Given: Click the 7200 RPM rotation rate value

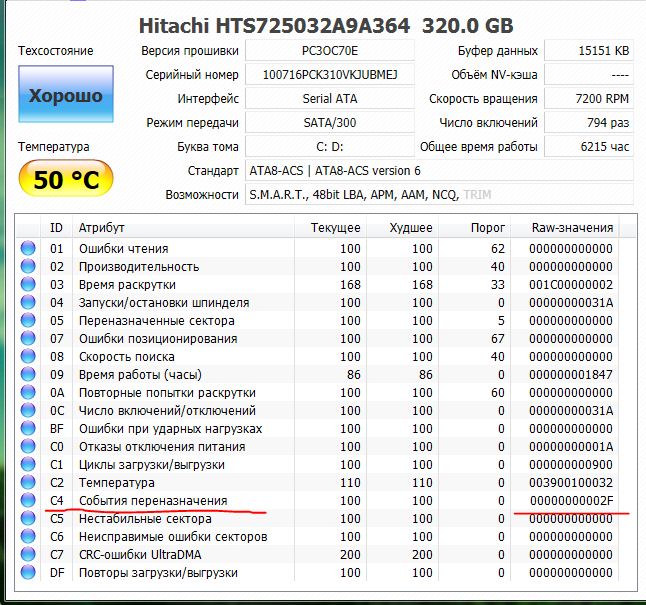Looking at the screenshot, I should [589, 98].
